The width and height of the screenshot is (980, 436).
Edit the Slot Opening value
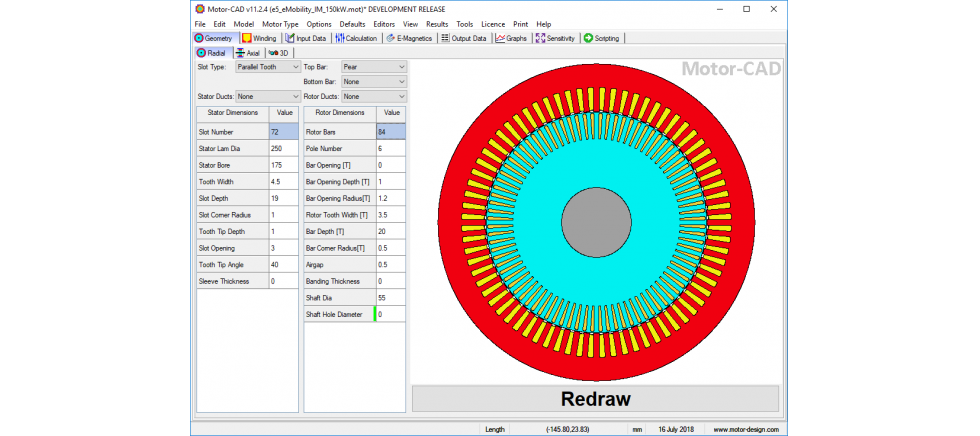(x=283, y=248)
